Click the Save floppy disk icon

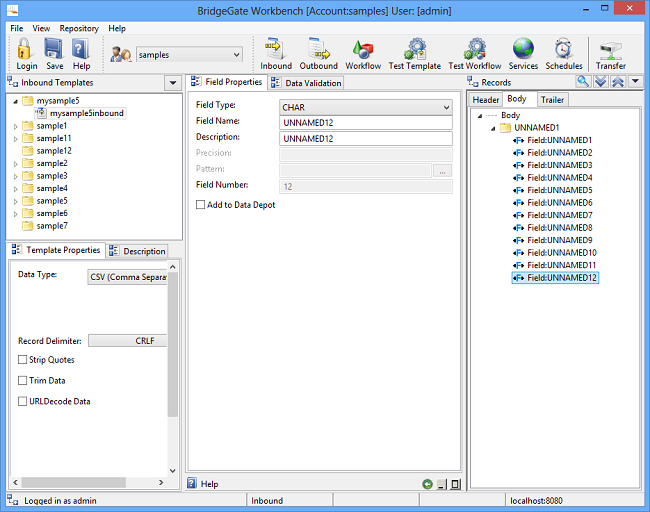[53, 49]
